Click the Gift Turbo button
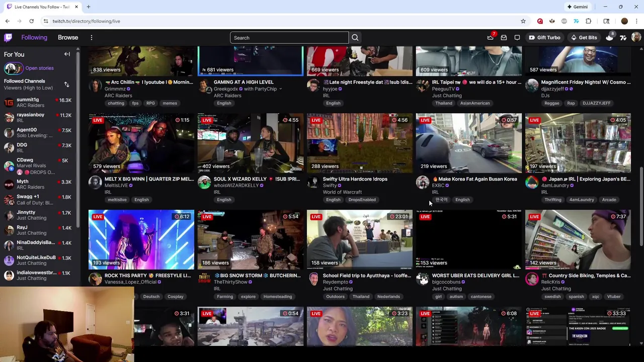The image size is (644, 362). click(x=544, y=38)
